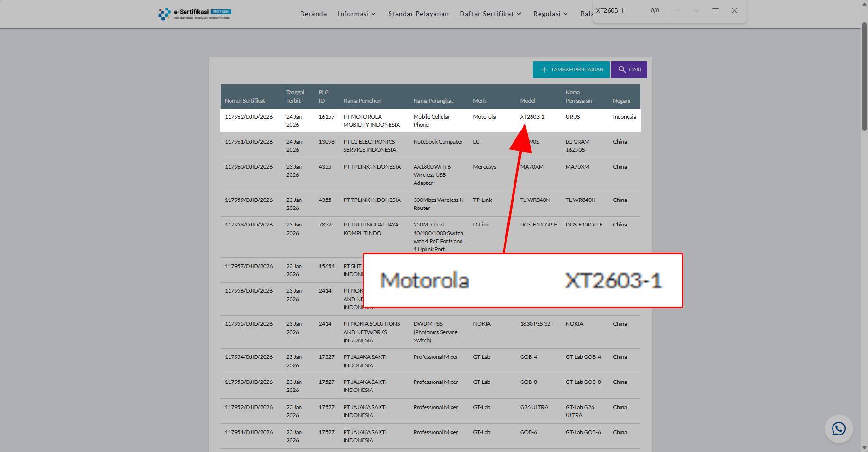The width and height of the screenshot is (868, 452).
Task: Expand the Informasi dropdown menu
Action: click(x=357, y=14)
